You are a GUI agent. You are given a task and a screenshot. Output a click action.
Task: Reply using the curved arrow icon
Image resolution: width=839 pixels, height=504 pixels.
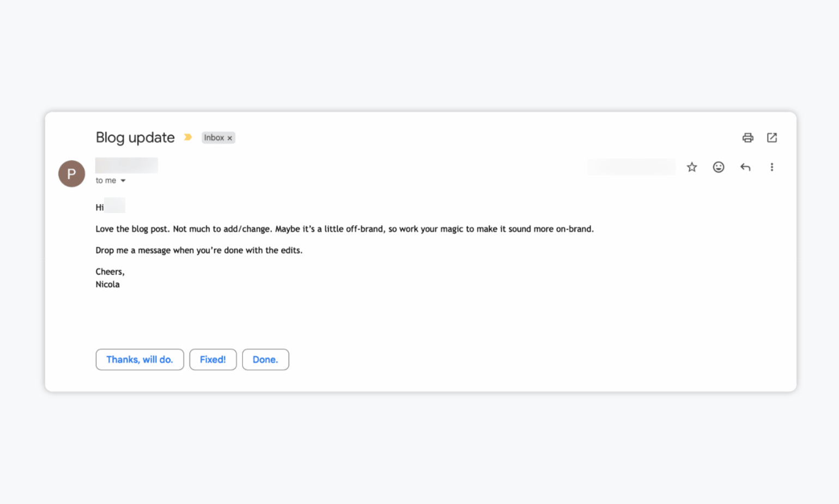tap(745, 167)
